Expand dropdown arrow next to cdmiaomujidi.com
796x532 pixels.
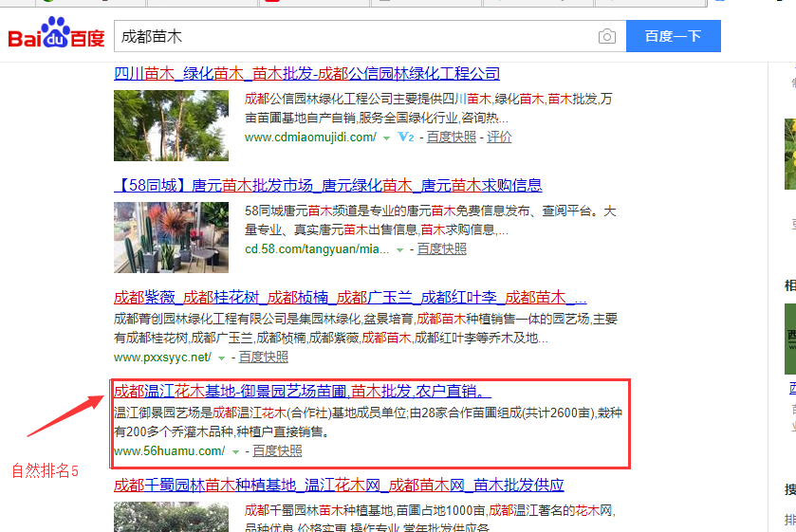click(x=386, y=138)
